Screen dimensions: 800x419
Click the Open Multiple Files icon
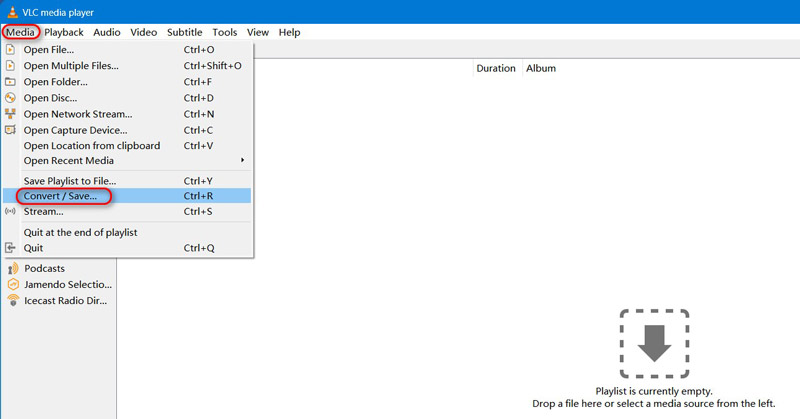click(x=10, y=66)
